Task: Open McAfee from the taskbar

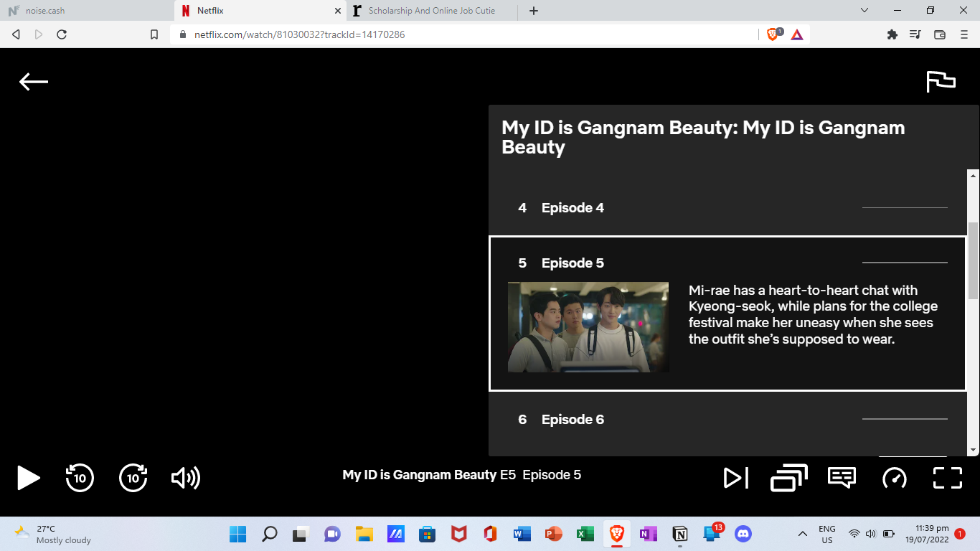Action: click(458, 534)
